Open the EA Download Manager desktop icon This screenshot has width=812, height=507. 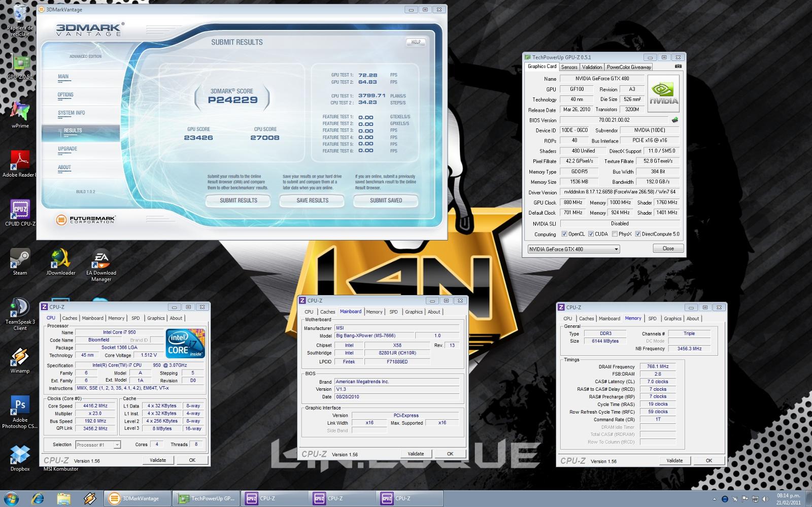point(101,265)
